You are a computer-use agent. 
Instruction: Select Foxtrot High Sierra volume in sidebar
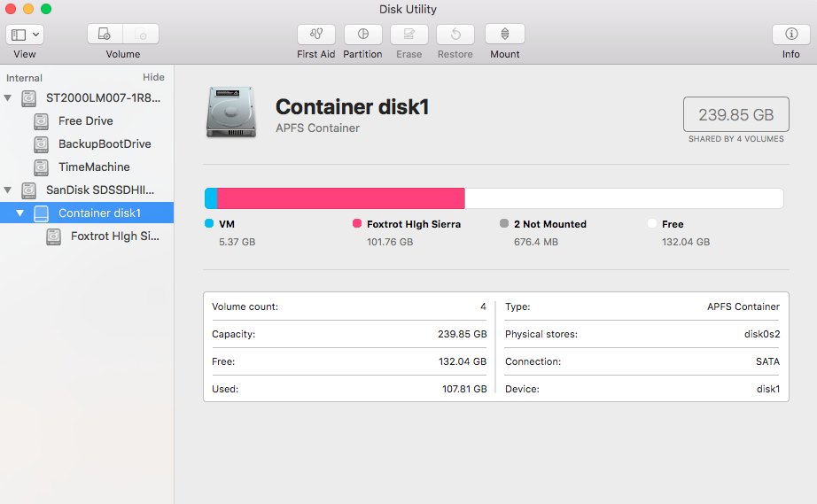click(114, 236)
